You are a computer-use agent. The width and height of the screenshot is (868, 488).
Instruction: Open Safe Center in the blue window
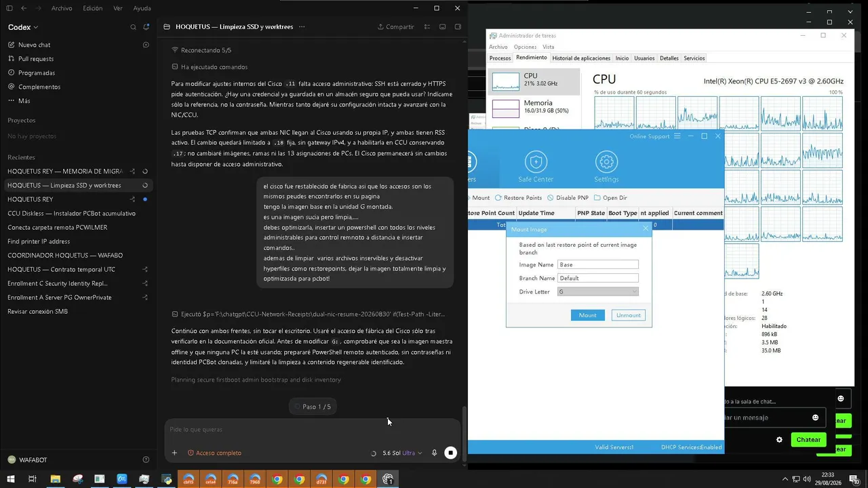pos(536,167)
